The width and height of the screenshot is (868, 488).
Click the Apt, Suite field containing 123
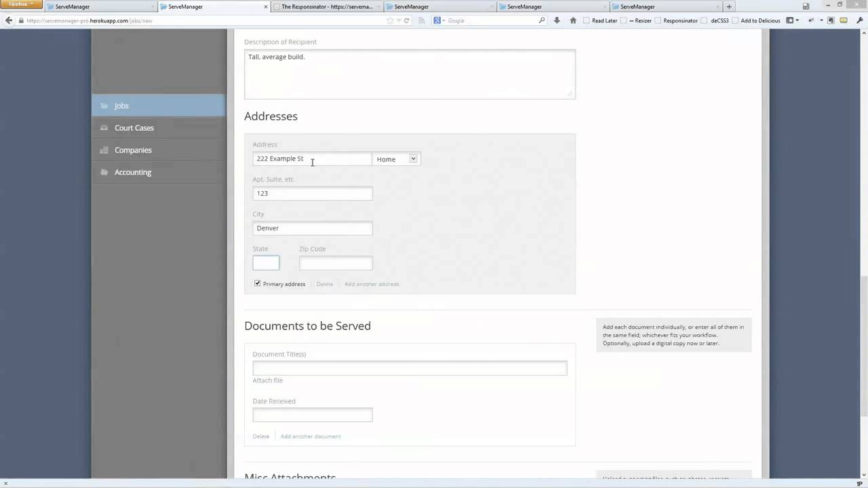(313, 193)
